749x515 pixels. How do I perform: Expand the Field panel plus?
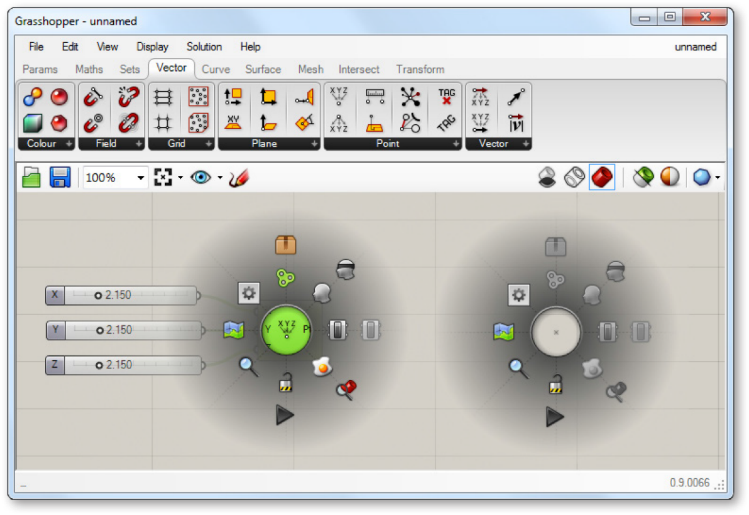coord(139,143)
